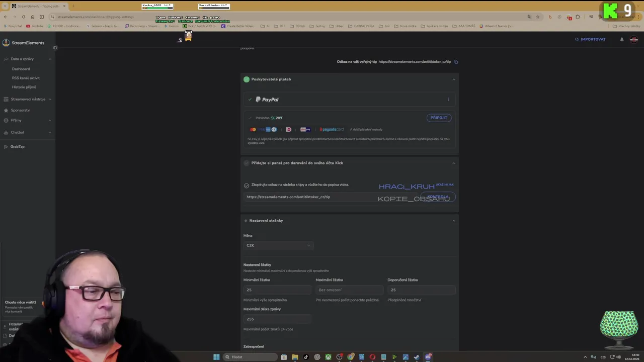Screen dimensions: 644x362
Task: Show hidden system tray icons
Action: (x=585, y=357)
